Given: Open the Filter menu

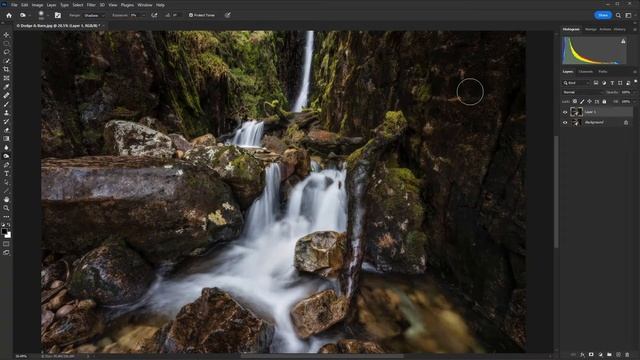Looking at the screenshot, I should coord(91,5).
